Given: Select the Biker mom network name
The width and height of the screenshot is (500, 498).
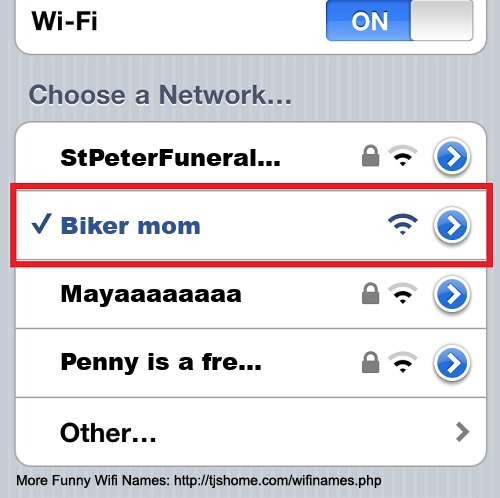Looking at the screenshot, I should coord(131,226).
